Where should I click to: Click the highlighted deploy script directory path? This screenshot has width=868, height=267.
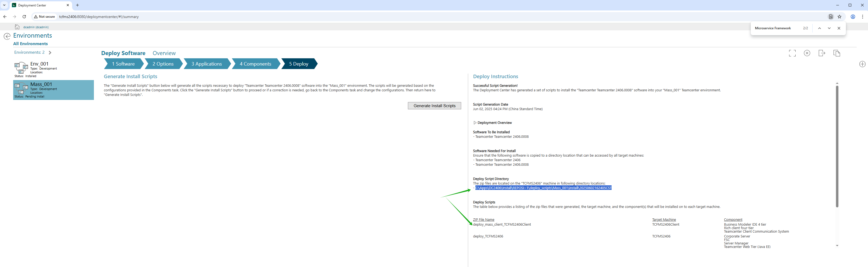pyautogui.click(x=544, y=188)
